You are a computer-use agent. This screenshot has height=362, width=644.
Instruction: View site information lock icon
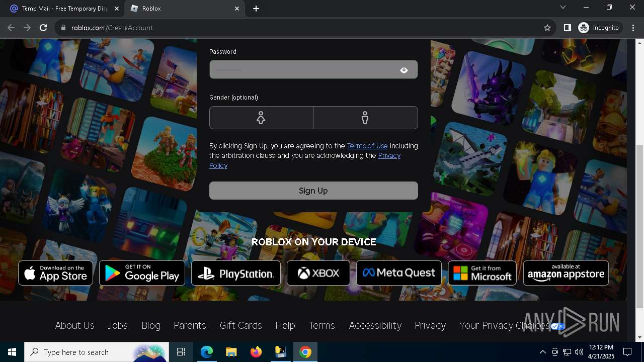[63, 28]
